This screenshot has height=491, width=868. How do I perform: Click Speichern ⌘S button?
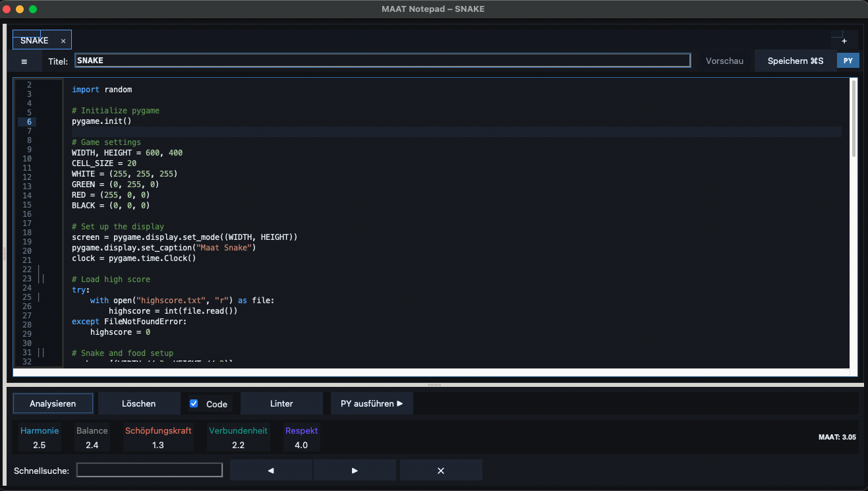796,61
